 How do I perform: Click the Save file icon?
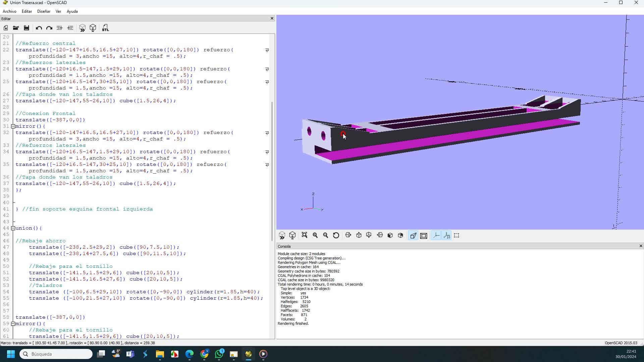[26, 28]
